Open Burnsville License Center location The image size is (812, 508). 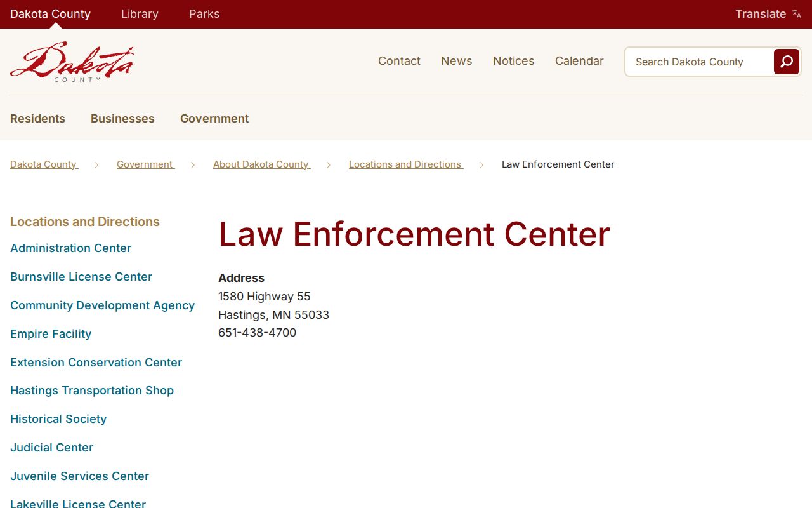point(81,277)
